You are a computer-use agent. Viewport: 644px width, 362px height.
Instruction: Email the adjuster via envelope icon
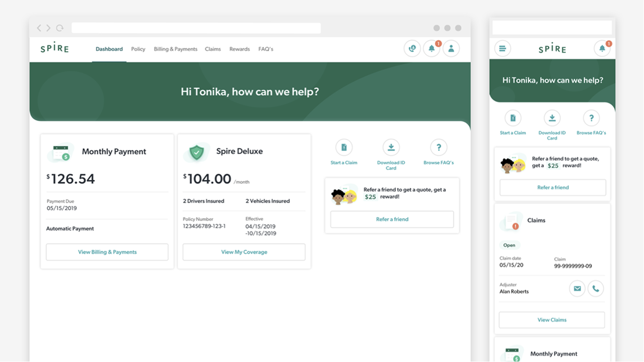coord(577,288)
